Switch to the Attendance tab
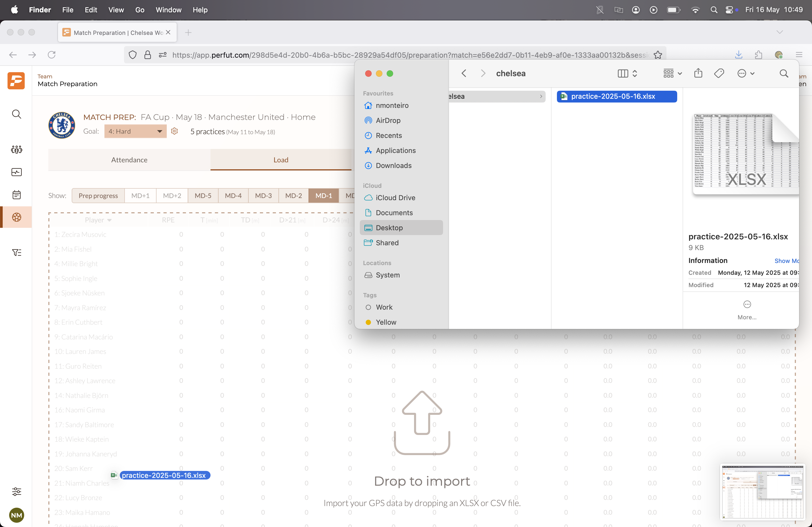Image resolution: width=812 pixels, height=527 pixels. 129,160
